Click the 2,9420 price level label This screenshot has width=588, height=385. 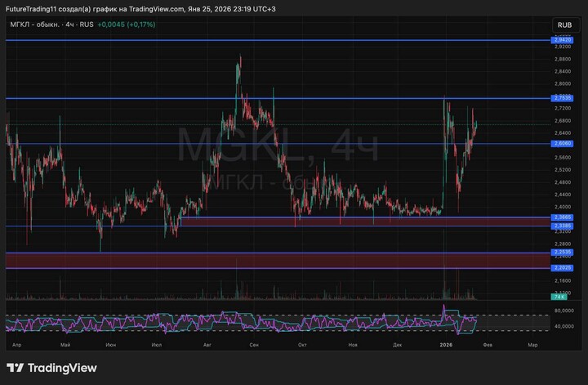(x=562, y=40)
